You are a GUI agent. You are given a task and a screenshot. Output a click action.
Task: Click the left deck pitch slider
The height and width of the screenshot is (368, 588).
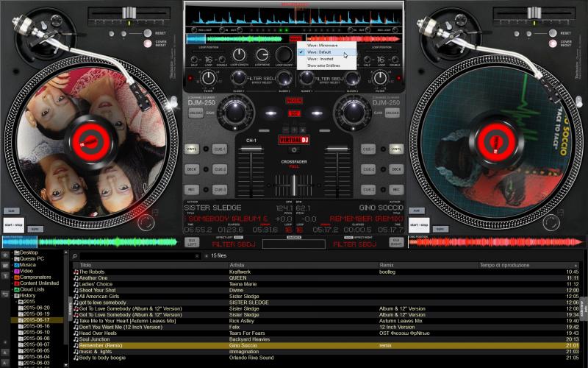click(x=129, y=13)
